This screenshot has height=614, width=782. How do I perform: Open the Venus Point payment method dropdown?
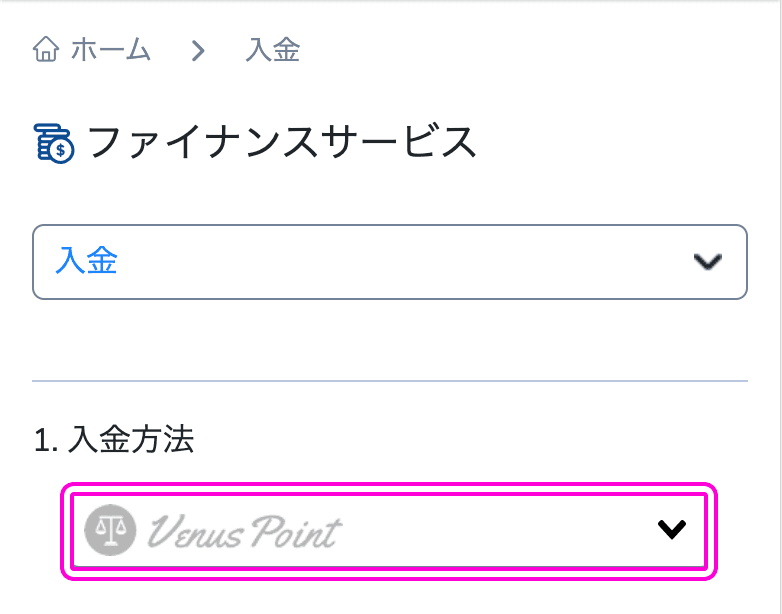pos(389,531)
